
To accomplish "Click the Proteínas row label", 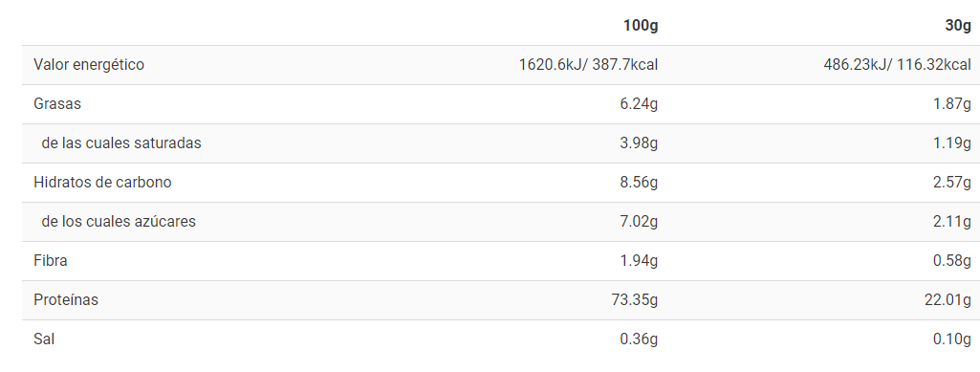I will tap(66, 300).
